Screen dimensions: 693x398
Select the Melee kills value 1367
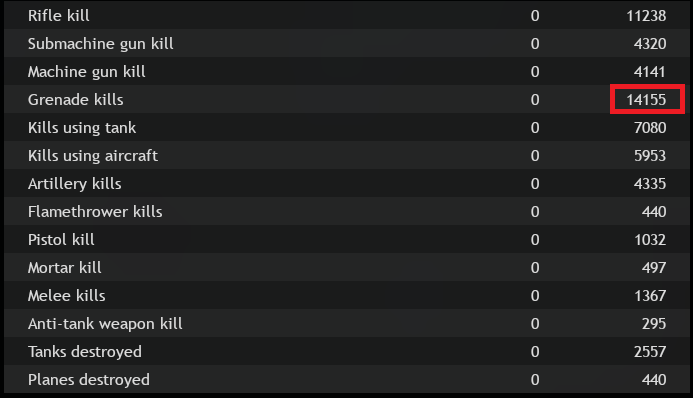tap(650, 296)
